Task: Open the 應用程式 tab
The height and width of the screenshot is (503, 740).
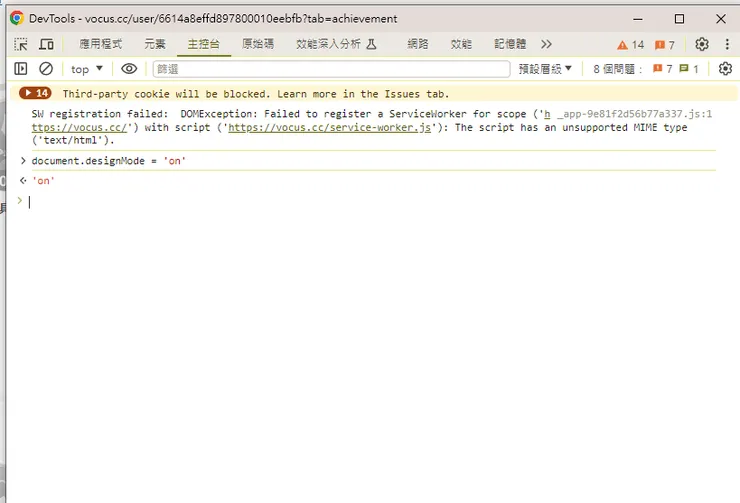Action: (101, 44)
